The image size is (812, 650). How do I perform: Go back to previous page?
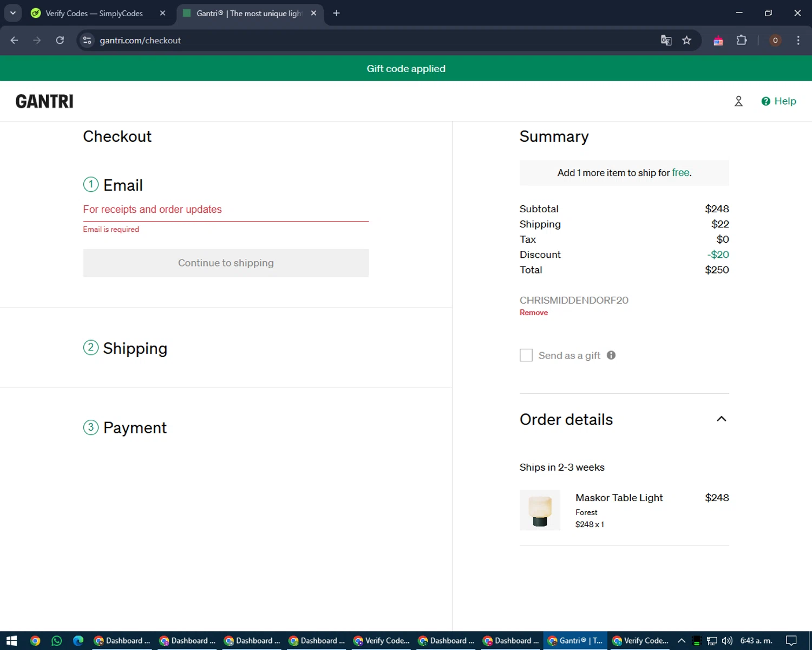click(14, 40)
